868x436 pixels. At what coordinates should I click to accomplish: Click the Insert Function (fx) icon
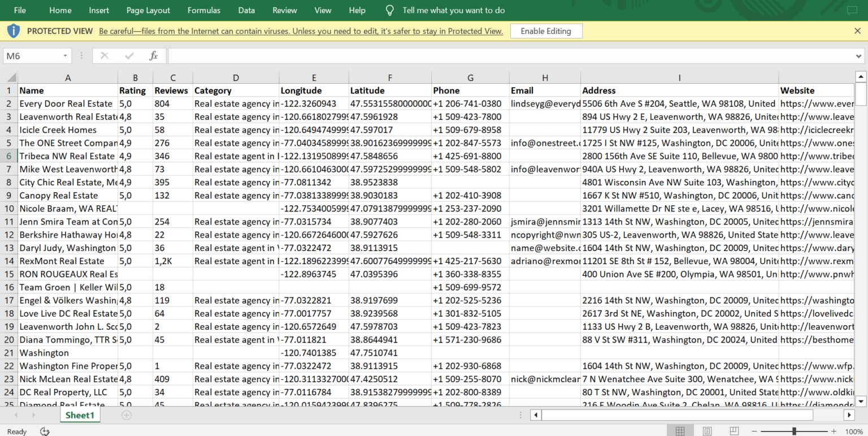click(x=153, y=55)
